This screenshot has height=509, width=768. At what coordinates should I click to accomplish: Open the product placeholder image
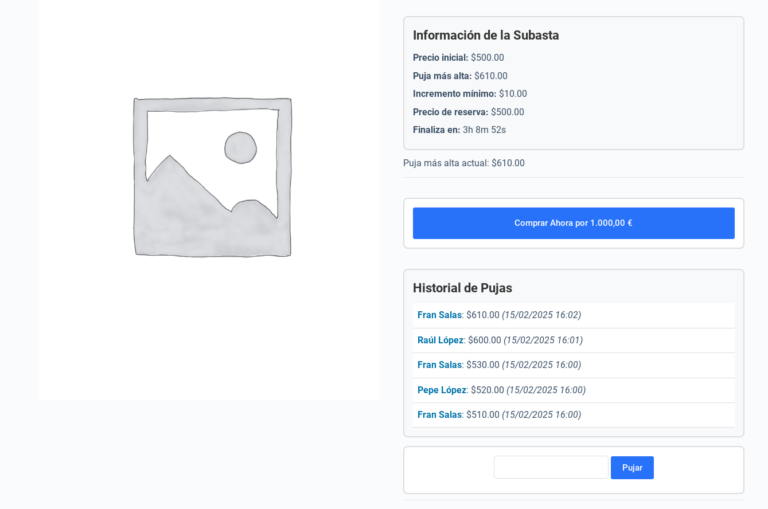(x=210, y=200)
